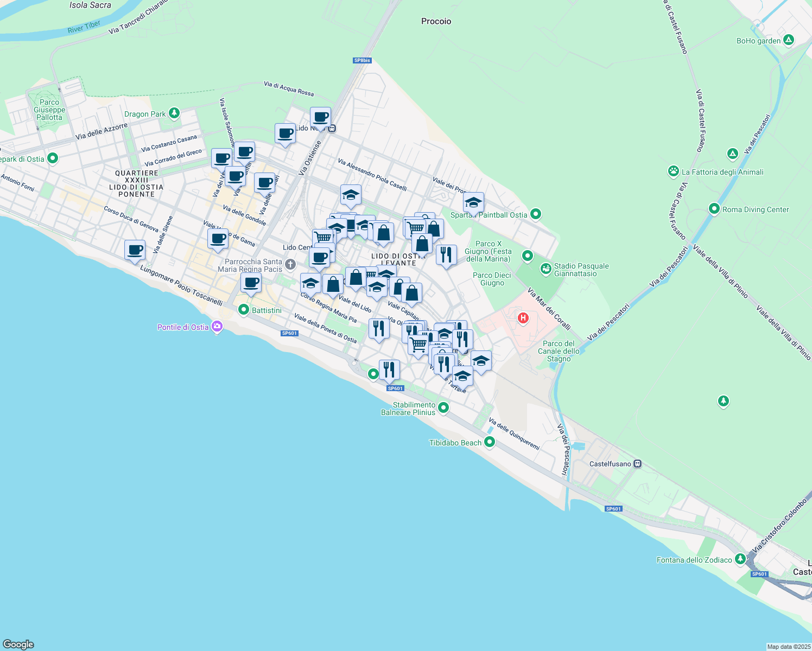Select the campground marker near Via dei Pescatori
The width and height of the screenshot is (812, 651).
733,154
